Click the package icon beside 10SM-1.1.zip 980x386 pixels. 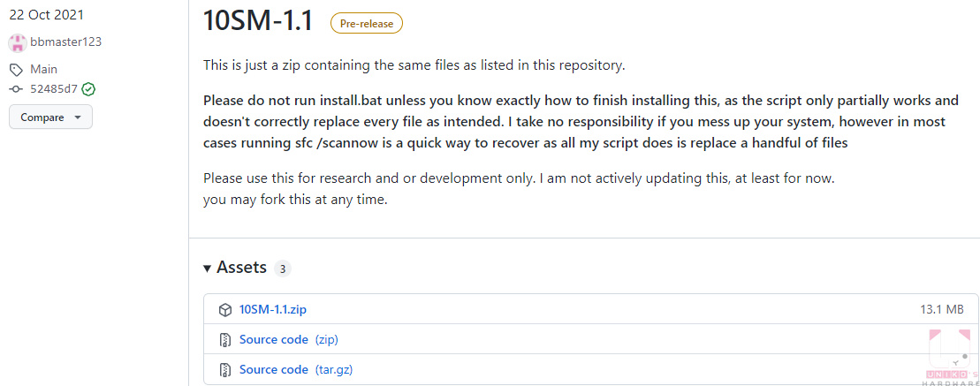tap(225, 309)
